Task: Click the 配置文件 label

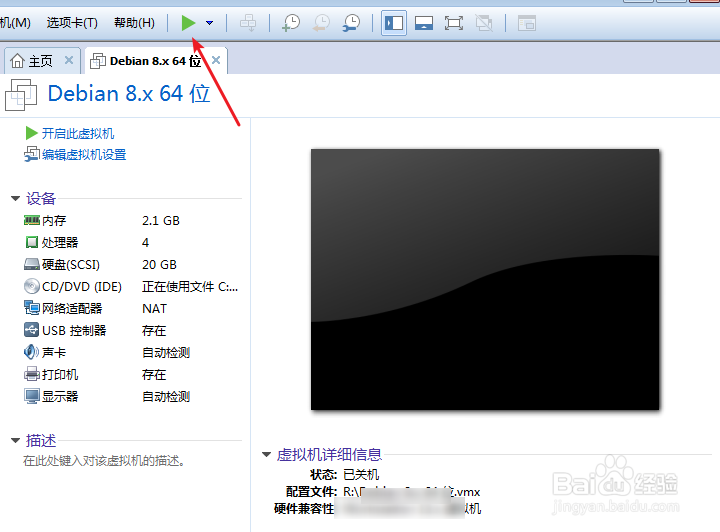Action: pos(311,492)
